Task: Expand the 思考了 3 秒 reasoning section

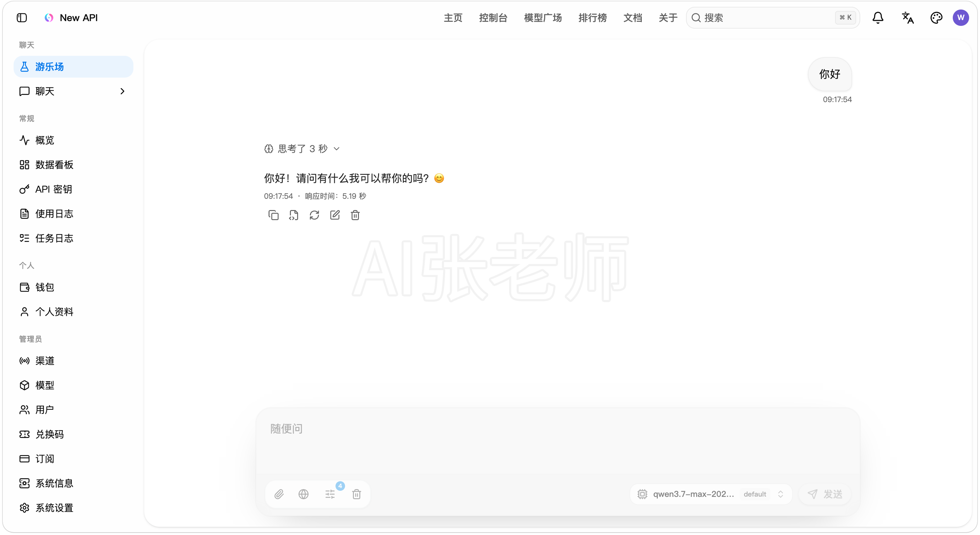Action: 302,149
